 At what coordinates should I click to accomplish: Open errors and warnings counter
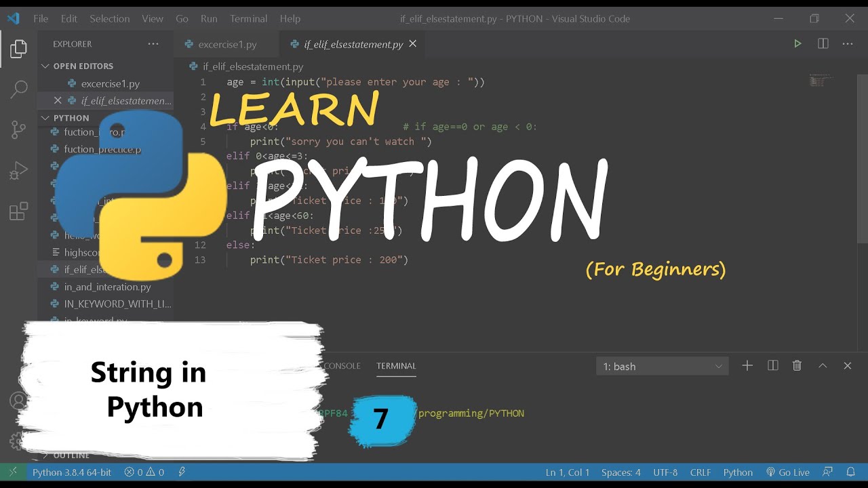click(144, 472)
